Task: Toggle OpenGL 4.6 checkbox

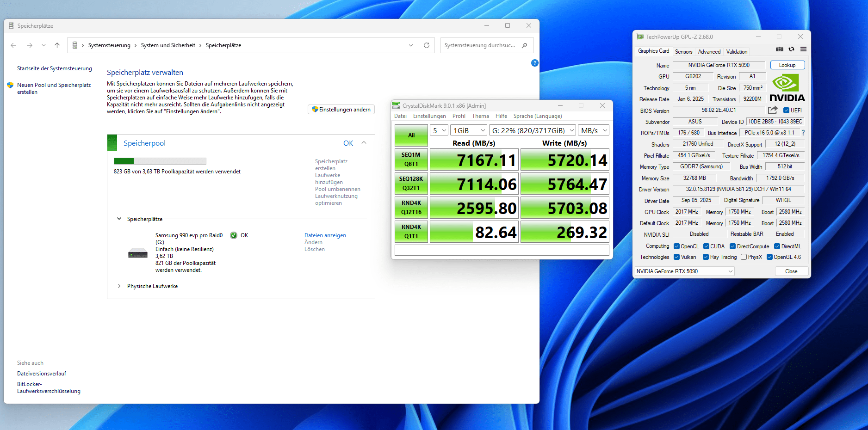Action: tap(769, 257)
